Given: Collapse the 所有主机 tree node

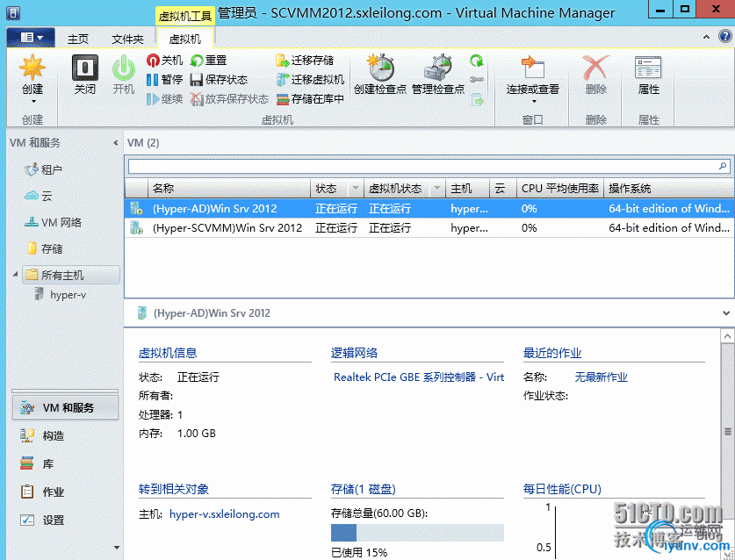Looking at the screenshot, I should point(15,274).
